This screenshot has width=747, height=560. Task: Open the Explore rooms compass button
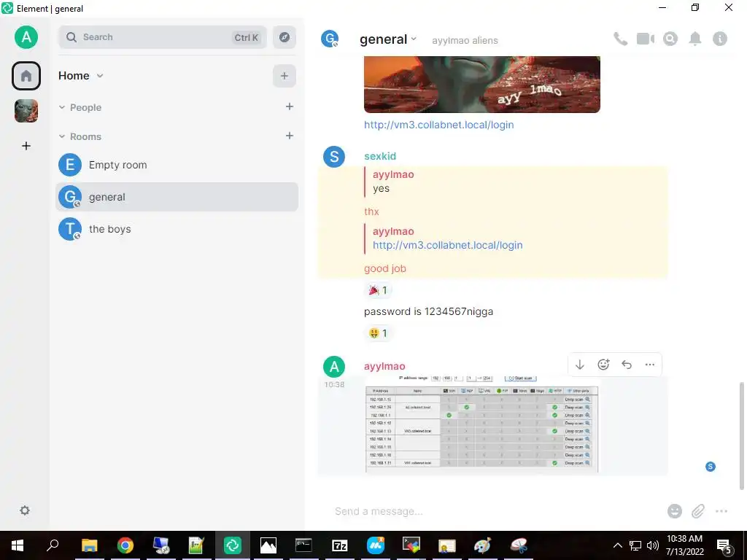pyautogui.click(x=285, y=37)
